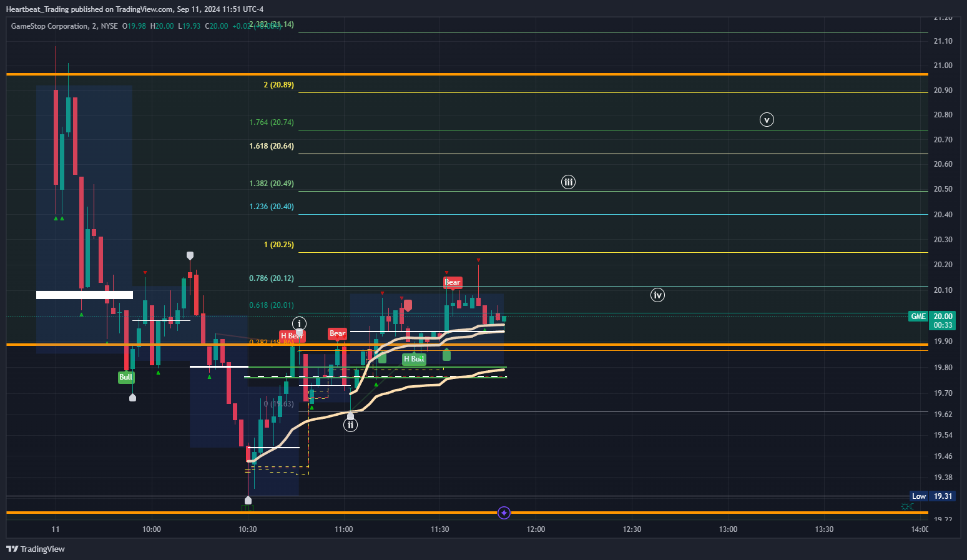Image resolution: width=967 pixels, height=560 pixels.
Task: Click the 11:30 time axis label
Action: pyautogui.click(x=440, y=529)
